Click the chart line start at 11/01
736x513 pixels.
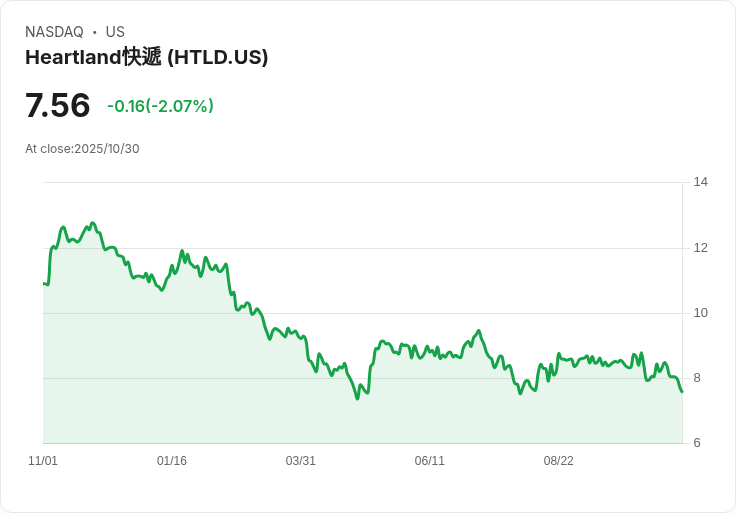[x=44, y=283]
